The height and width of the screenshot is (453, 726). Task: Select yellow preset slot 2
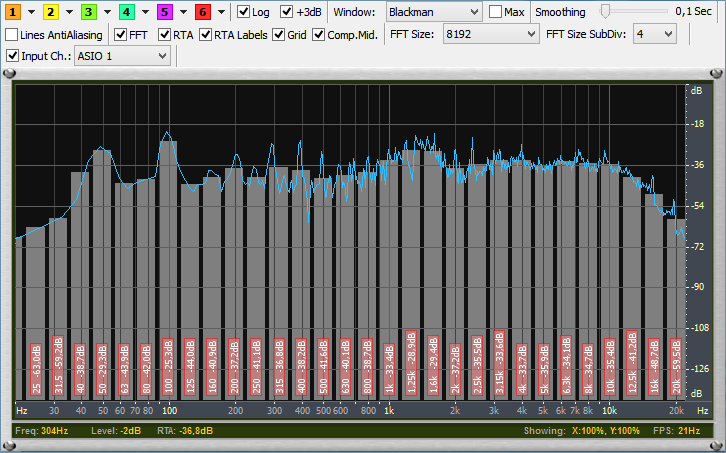[52, 12]
